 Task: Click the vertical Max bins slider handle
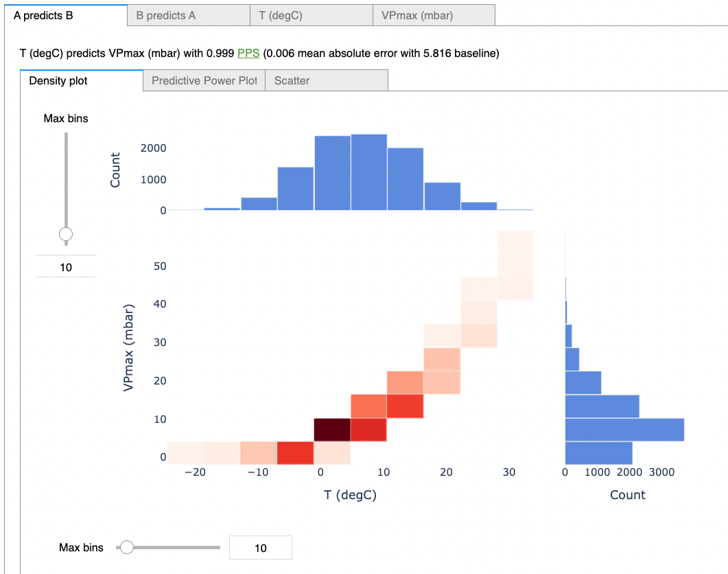click(65, 233)
